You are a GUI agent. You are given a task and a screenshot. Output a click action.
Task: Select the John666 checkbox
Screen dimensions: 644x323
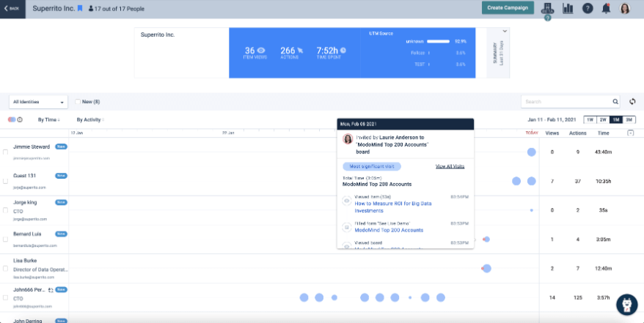point(5,297)
